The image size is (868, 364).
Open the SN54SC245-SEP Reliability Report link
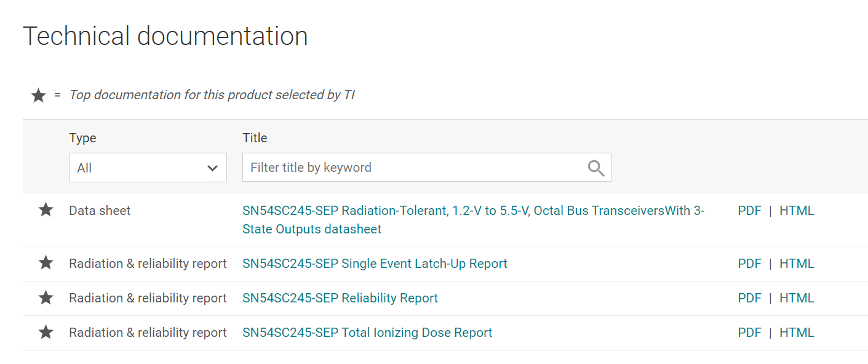tap(340, 298)
